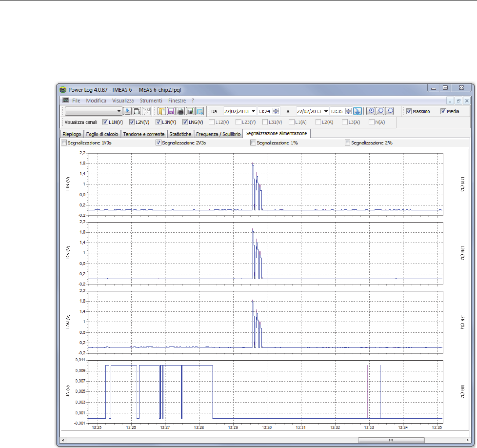477x448 pixels.
Task: Expand the empty toolbar combo box
Action: pyautogui.click(x=119, y=111)
